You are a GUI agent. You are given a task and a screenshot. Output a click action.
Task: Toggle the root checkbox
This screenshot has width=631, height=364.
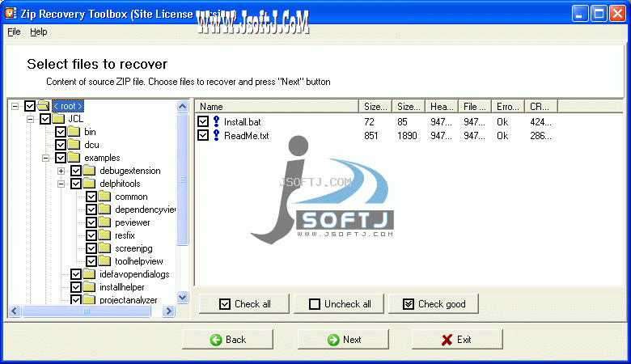30,106
